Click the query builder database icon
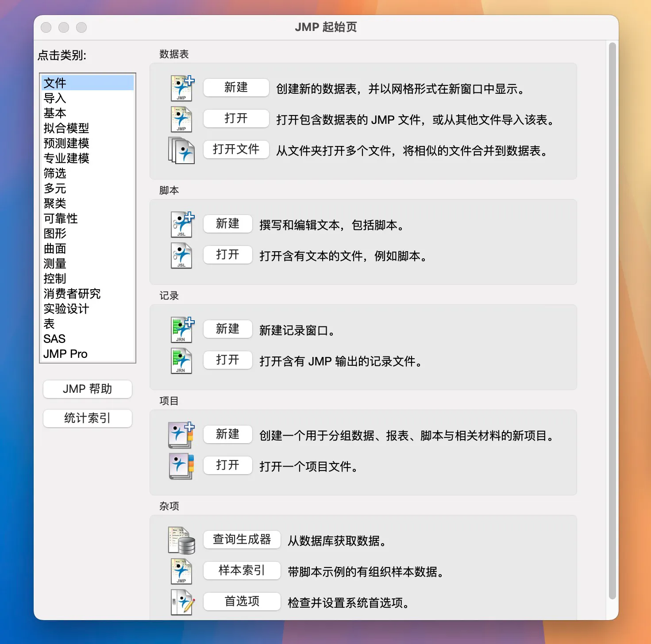 [x=181, y=540]
